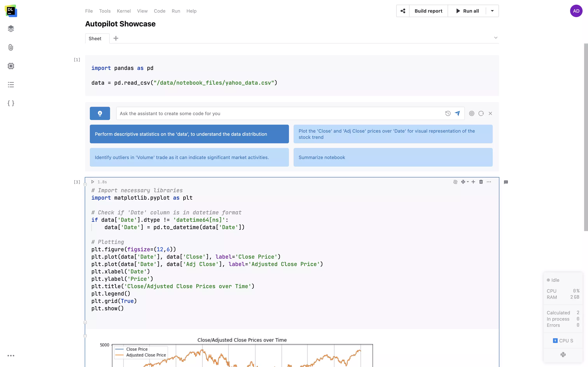Image resolution: width=588 pixels, height=367 pixels.
Task: Expand the sheet list chevron at right
Action: pyautogui.click(x=496, y=38)
